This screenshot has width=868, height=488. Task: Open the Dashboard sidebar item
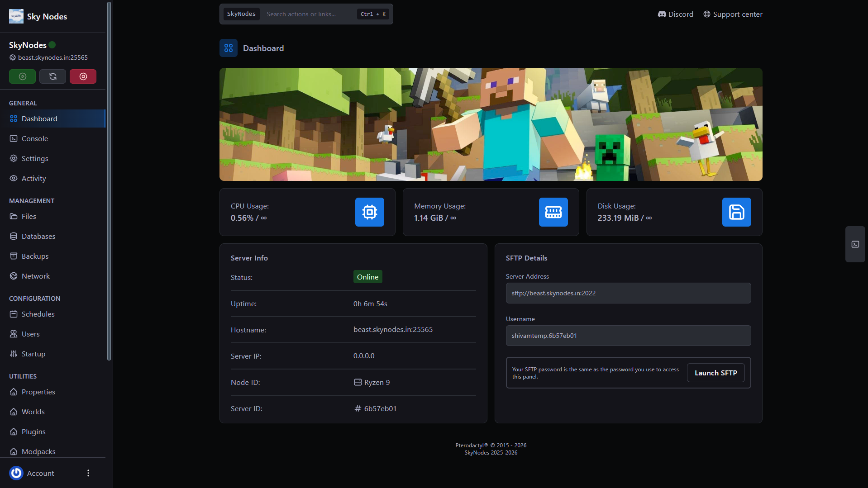(52, 118)
